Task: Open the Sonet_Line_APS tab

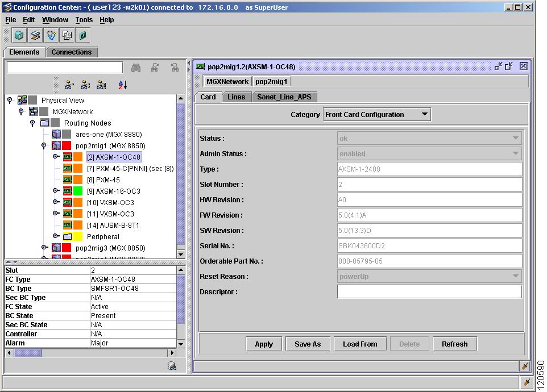Action: (284, 97)
